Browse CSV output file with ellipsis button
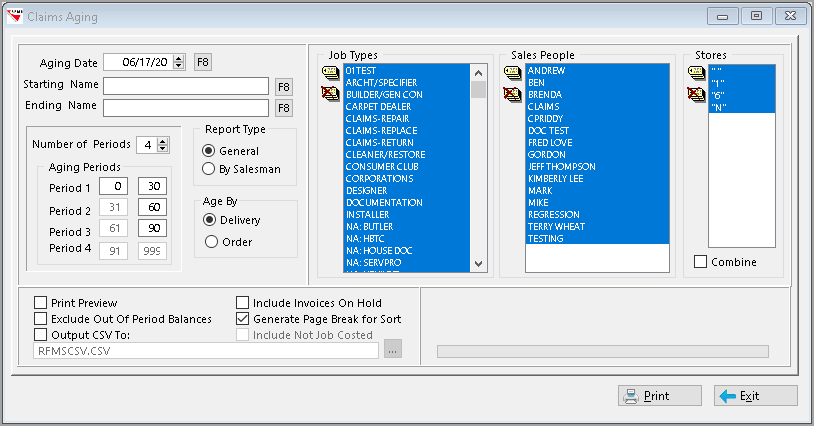 point(392,350)
